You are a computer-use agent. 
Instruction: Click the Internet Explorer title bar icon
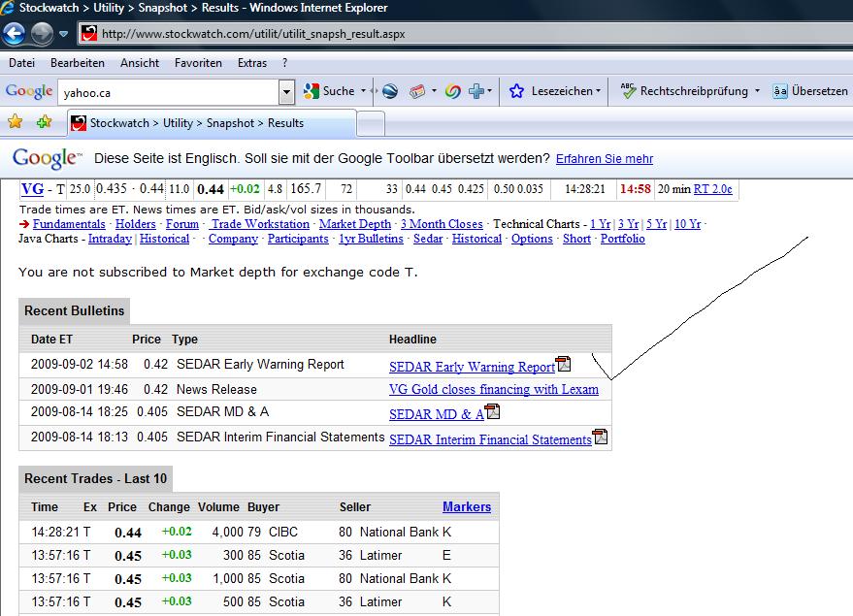[7, 8]
